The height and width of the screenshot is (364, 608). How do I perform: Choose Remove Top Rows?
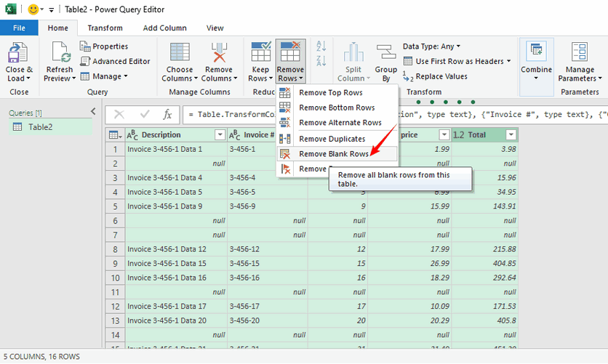click(337, 92)
